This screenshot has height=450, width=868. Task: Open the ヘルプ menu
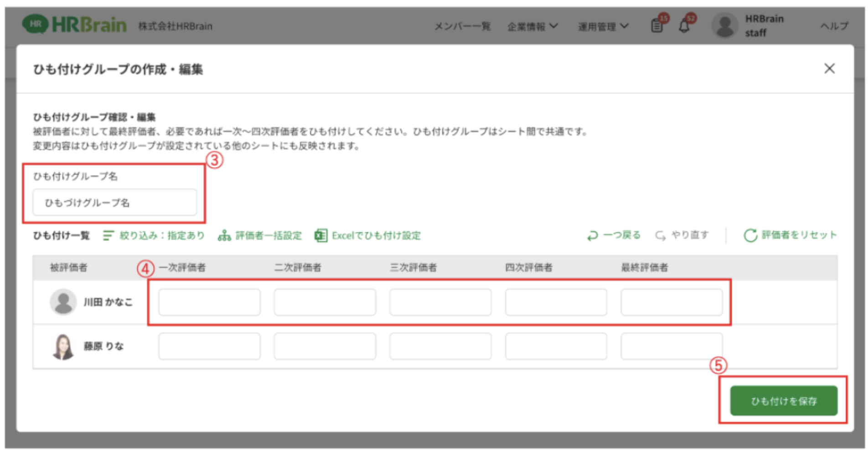[x=834, y=26]
